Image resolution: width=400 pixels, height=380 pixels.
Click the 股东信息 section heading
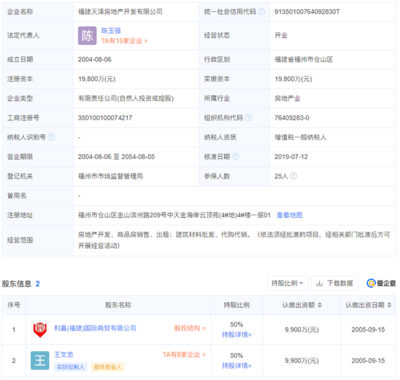[x=17, y=284]
